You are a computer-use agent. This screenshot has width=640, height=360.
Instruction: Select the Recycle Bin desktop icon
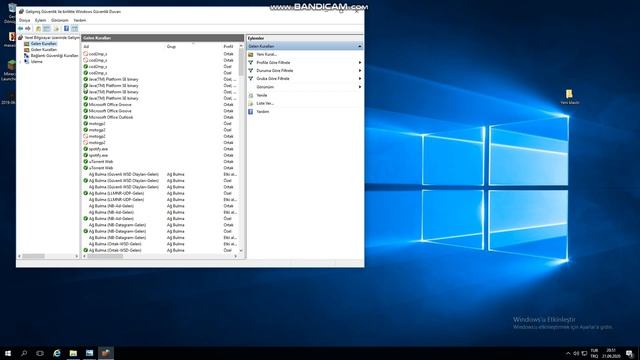(x=11, y=13)
